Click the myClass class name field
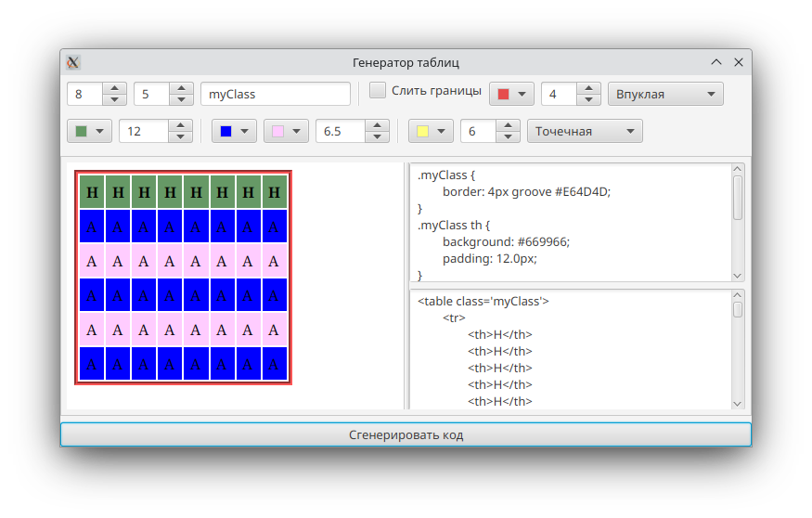 (275, 94)
